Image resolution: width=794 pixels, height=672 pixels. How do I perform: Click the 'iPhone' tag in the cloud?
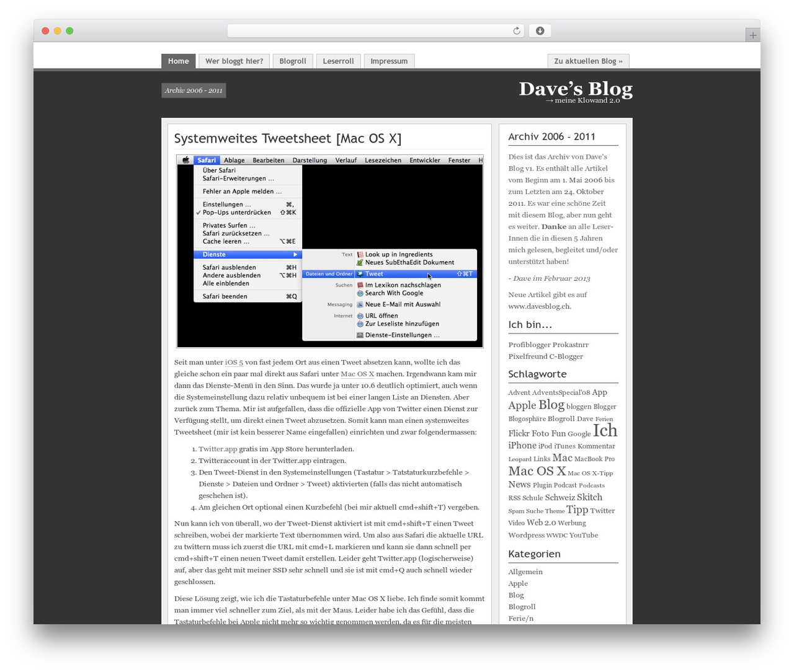522,446
